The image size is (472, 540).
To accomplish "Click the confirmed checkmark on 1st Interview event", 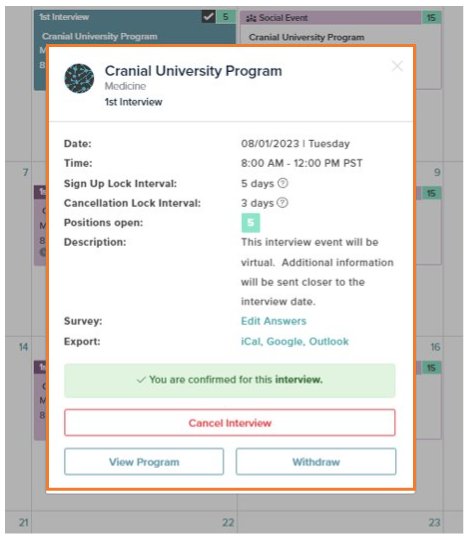I will [209, 17].
